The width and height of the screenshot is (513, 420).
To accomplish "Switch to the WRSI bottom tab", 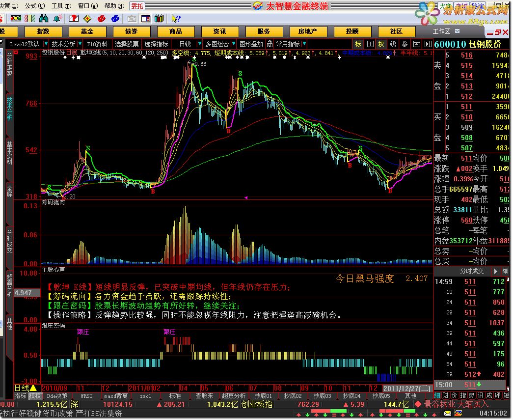I will (x=86, y=396).
